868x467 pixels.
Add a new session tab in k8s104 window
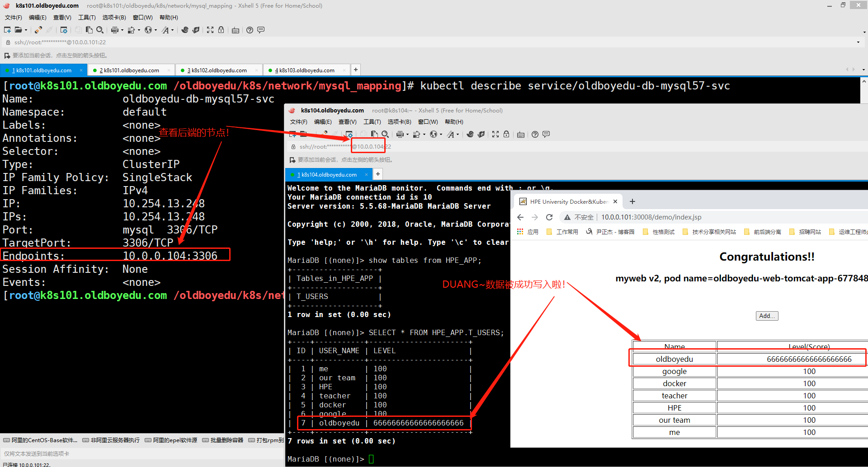click(378, 174)
